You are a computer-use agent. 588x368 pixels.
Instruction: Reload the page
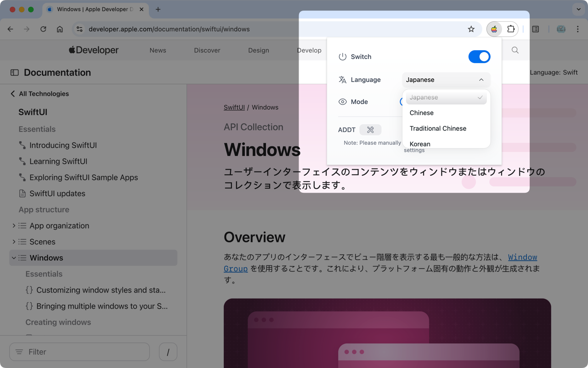(x=43, y=29)
